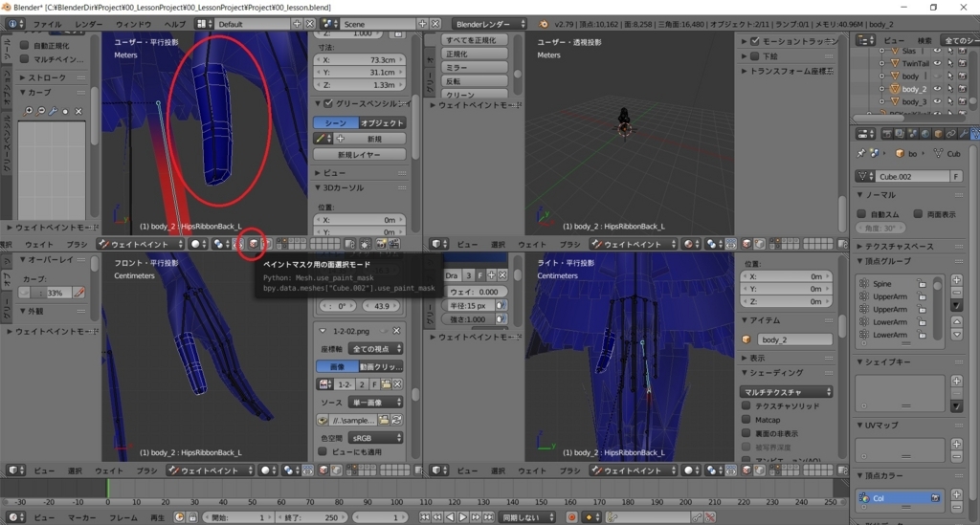Toggle the pin icon in properties context row
This screenshot has width=980, height=525.
[x=860, y=153]
